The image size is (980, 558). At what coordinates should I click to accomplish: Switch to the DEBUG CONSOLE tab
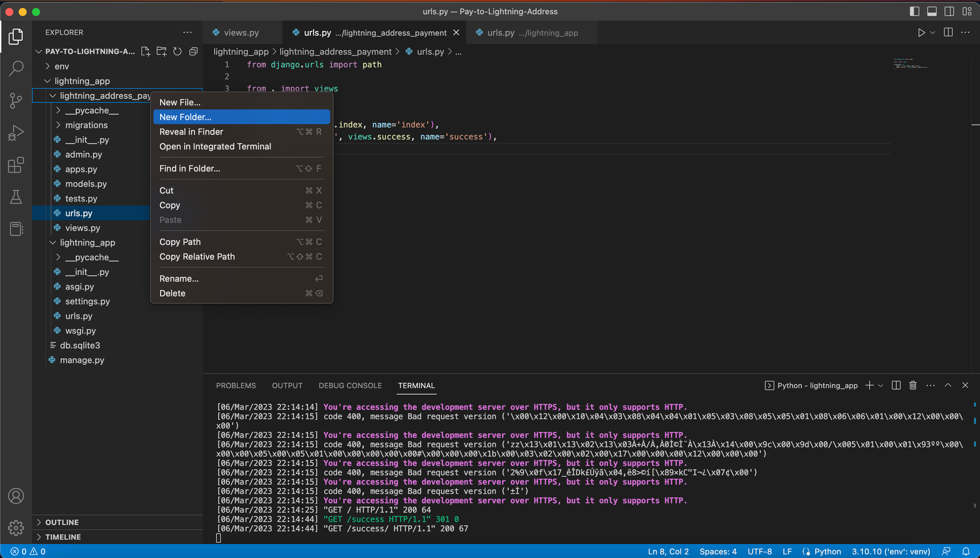point(350,385)
